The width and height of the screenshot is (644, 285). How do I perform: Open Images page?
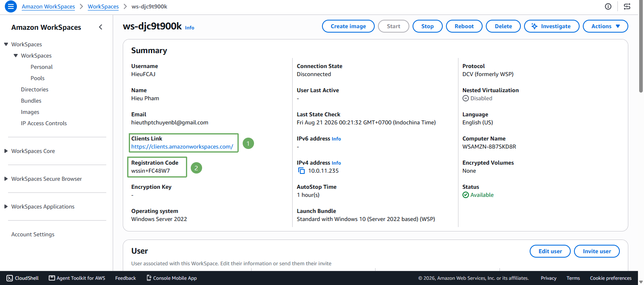pos(30,112)
